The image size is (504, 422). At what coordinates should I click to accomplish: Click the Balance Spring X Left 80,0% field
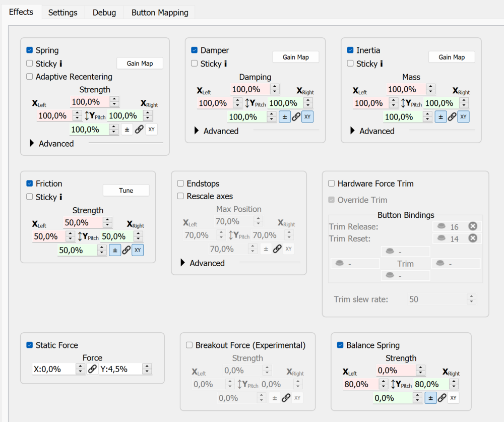coord(360,384)
